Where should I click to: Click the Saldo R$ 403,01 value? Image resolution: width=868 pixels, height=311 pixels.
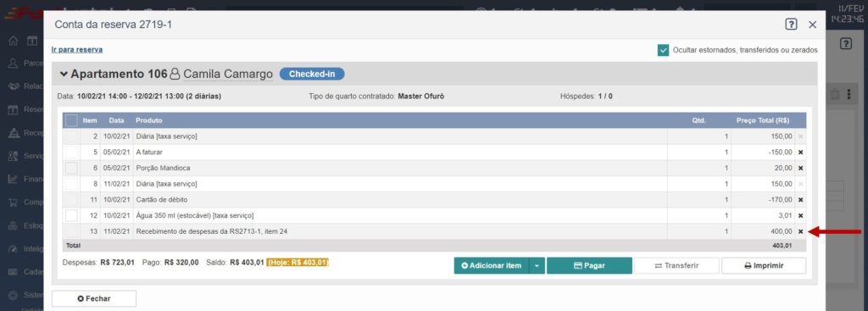[247, 263]
